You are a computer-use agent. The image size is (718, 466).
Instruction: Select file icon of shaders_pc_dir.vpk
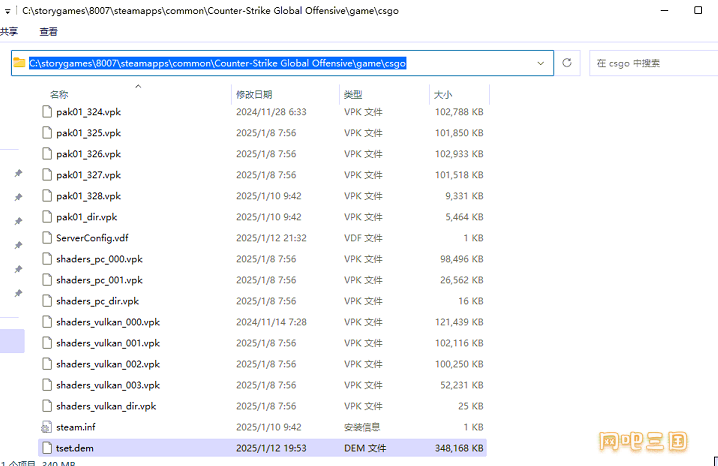click(x=47, y=301)
